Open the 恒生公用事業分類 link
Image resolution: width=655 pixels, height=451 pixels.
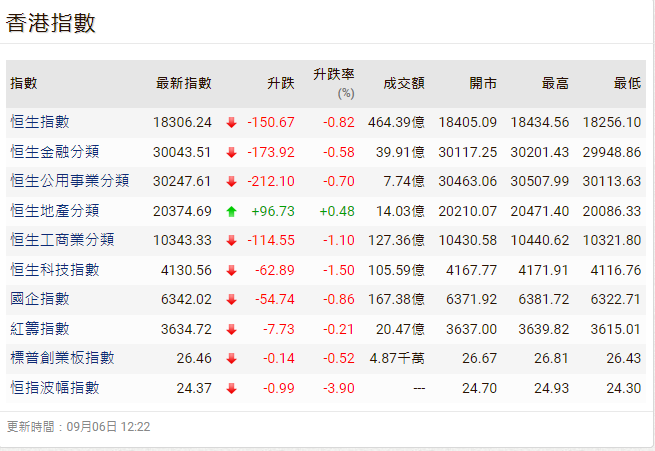[69, 181]
